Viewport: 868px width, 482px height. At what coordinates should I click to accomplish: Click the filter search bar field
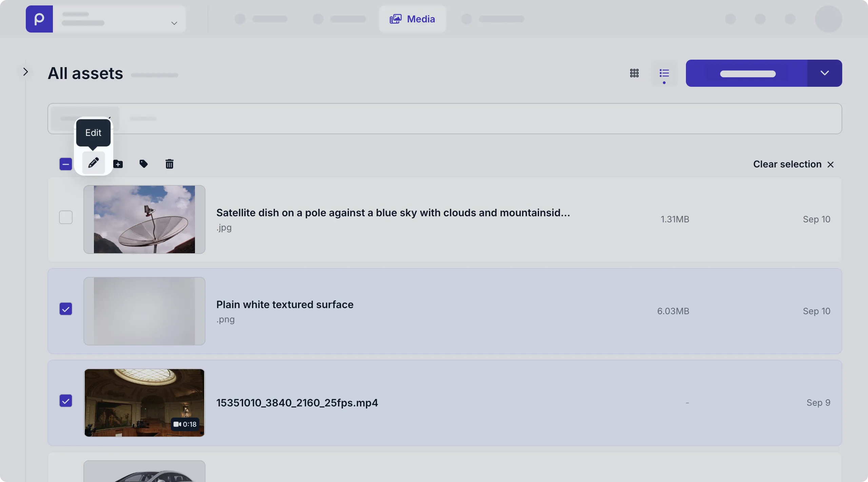point(445,119)
